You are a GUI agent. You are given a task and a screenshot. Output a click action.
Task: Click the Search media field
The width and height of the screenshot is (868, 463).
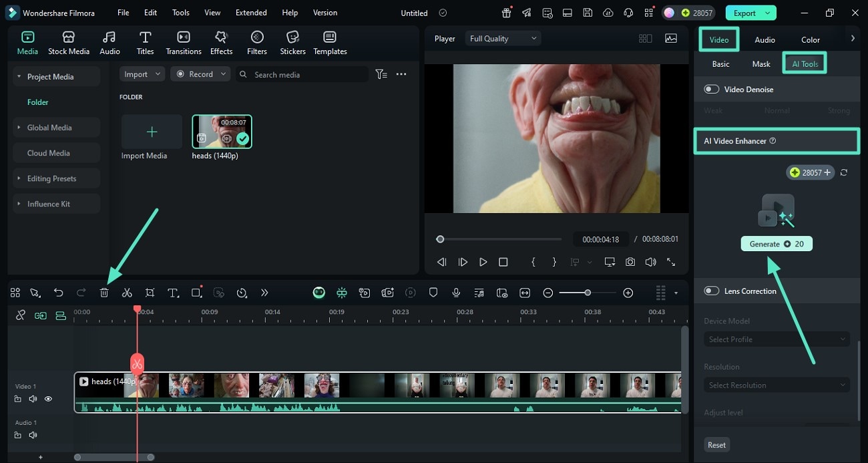301,74
